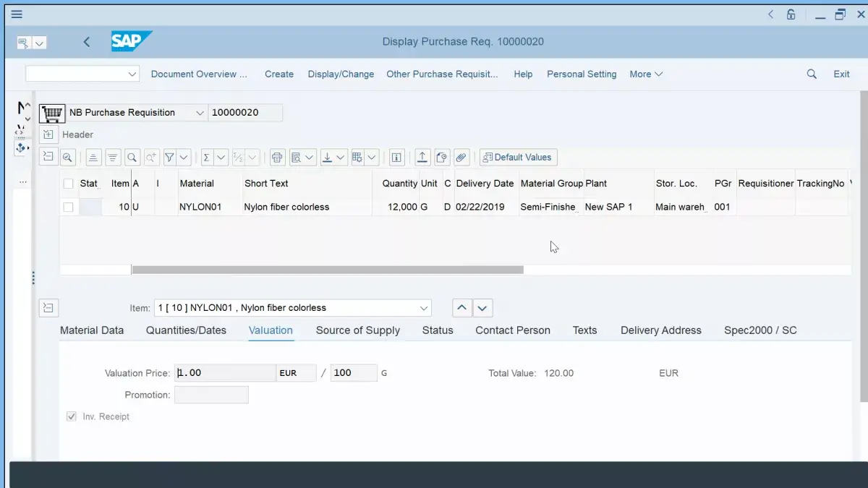Click Display/Change in the menu bar

pyautogui.click(x=341, y=74)
